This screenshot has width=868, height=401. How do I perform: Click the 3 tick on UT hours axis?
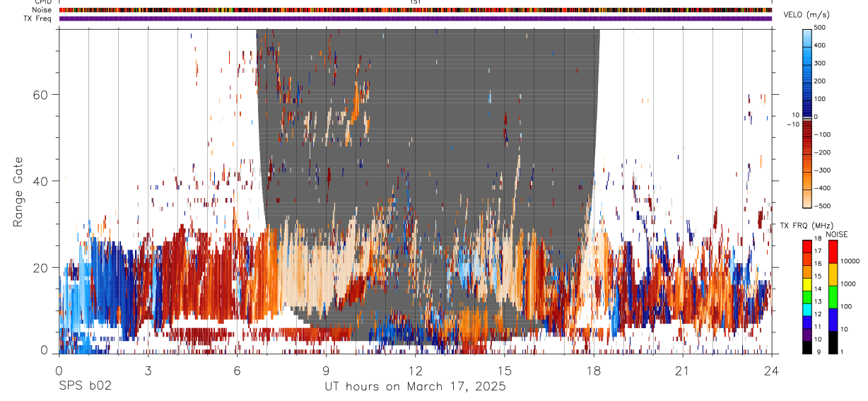point(148,371)
